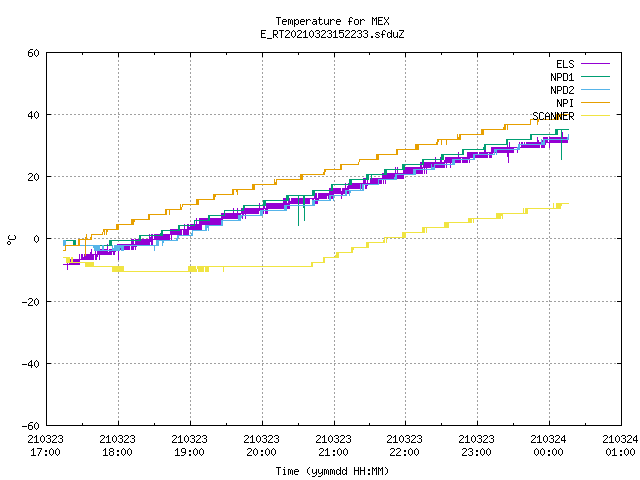Click the x-axis tick label 210324 01:00
640x480 pixels.
tap(620, 446)
